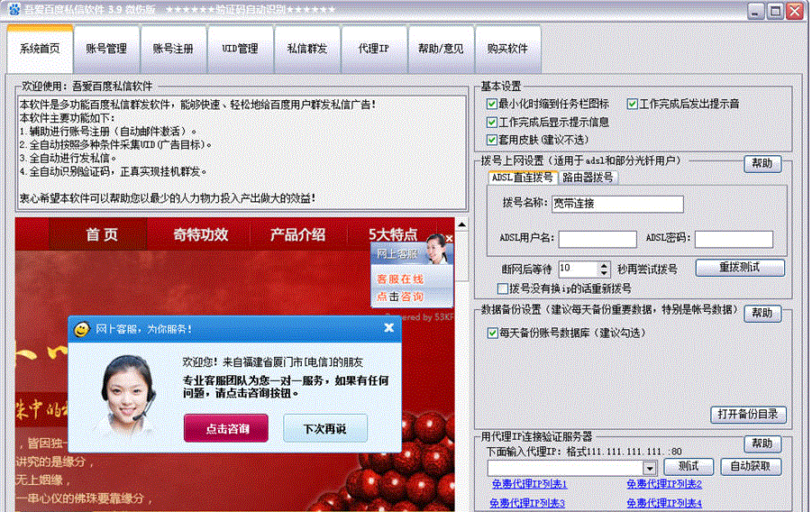The image size is (812, 512).
Task: Open the 账号注册 tab
Action: point(173,49)
